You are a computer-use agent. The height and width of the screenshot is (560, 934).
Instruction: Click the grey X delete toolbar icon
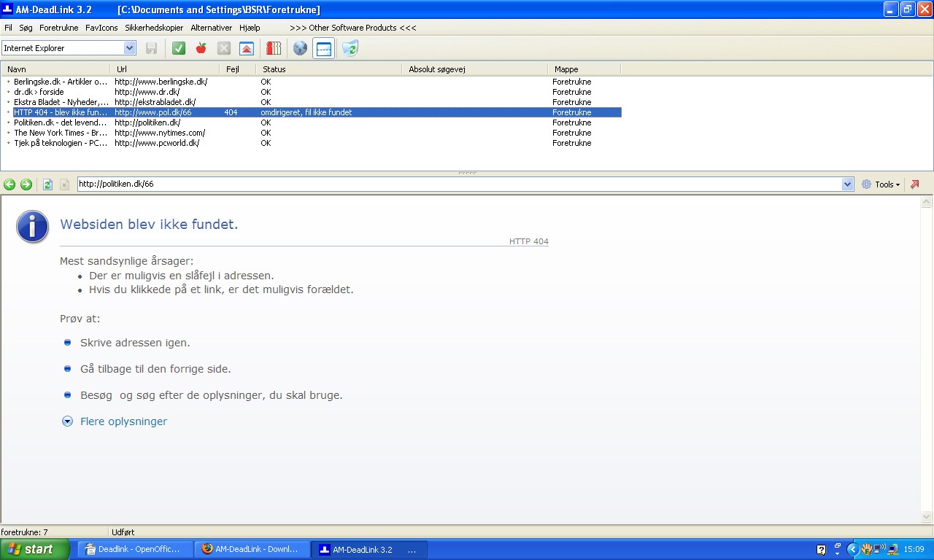pyautogui.click(x=224, y=48)
